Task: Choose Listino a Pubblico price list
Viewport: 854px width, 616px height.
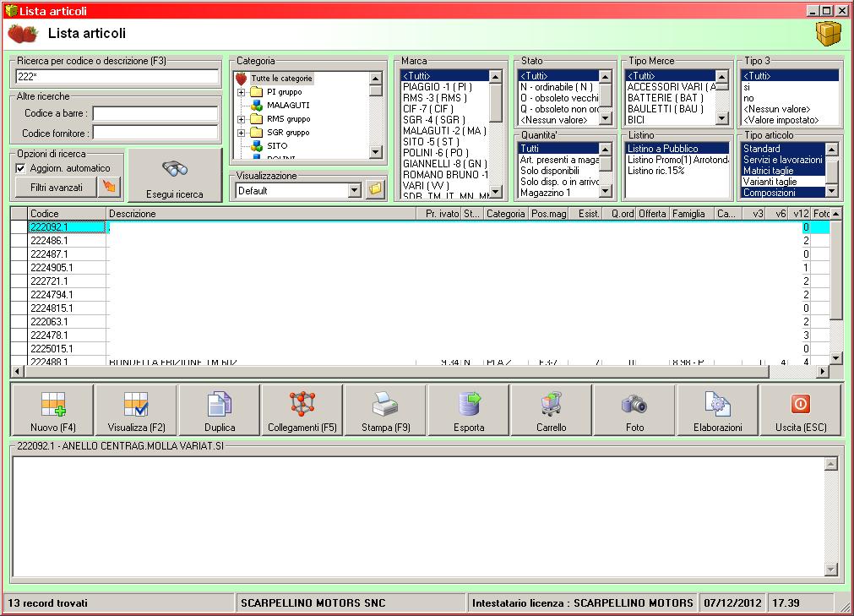Action: (x=677, y=149)
